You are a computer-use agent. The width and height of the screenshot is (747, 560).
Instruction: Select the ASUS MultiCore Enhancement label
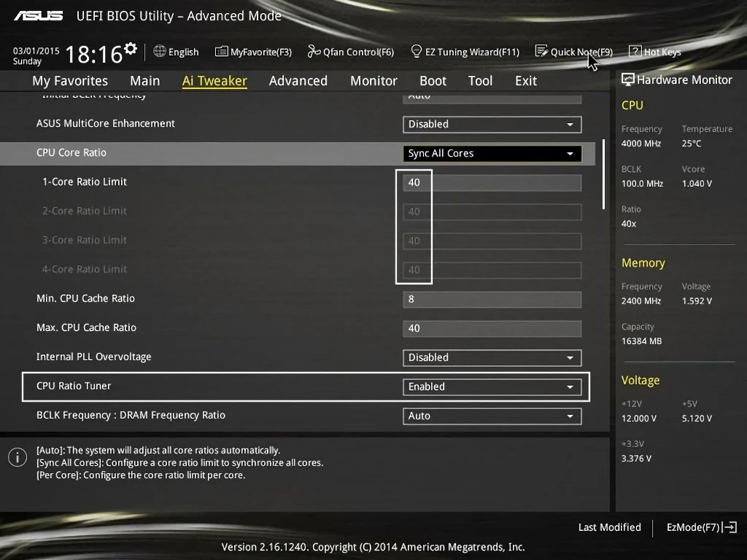[106, 123]
